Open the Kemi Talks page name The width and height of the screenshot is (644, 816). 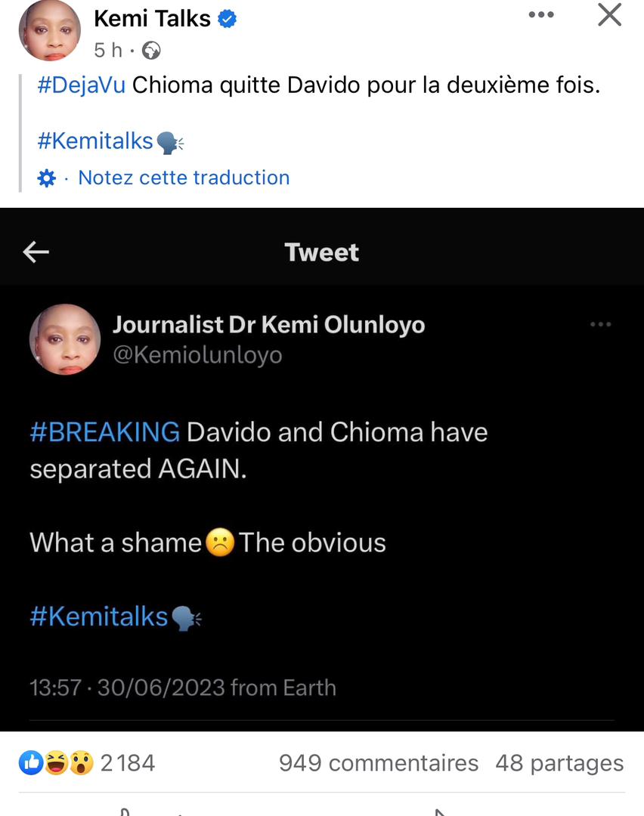pyautogui.click(x=152, y=19)
